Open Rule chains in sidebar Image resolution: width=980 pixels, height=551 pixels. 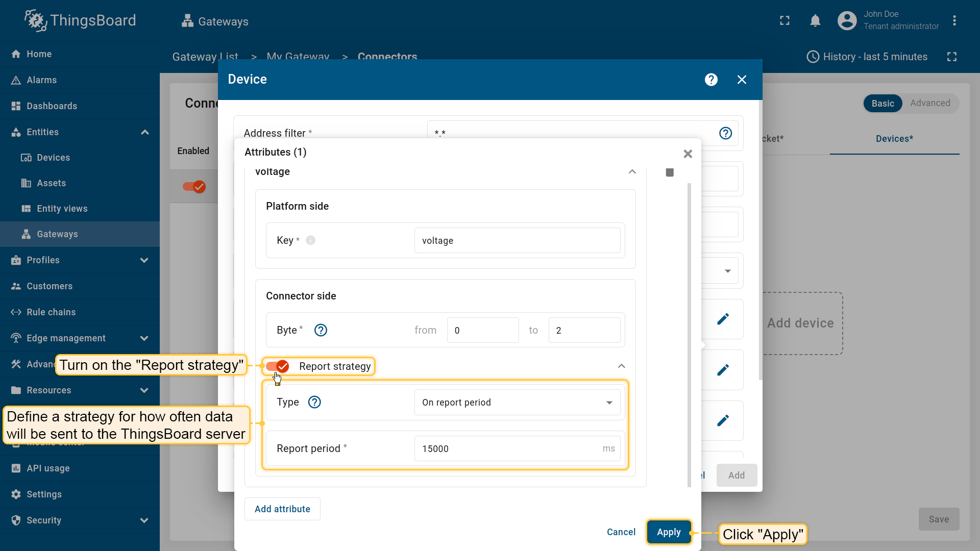tap(51, 312)
